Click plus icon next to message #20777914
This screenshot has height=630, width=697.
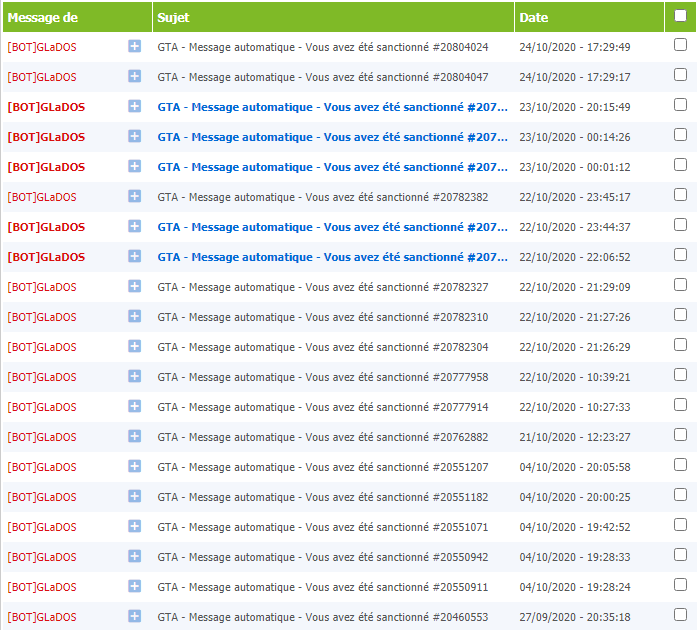[135, 406]
